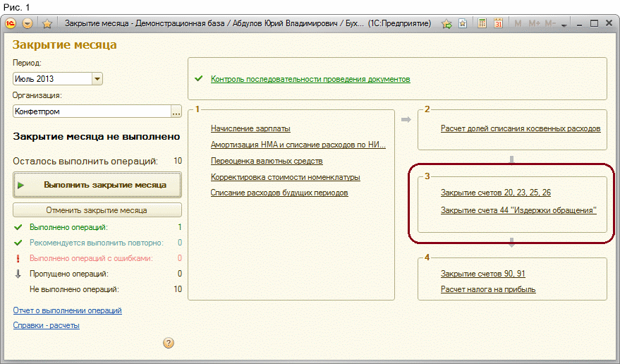Click Пропущено операций label
Image resolution: width=620 pixels, height=364 pixels.
tap(69, 274)
